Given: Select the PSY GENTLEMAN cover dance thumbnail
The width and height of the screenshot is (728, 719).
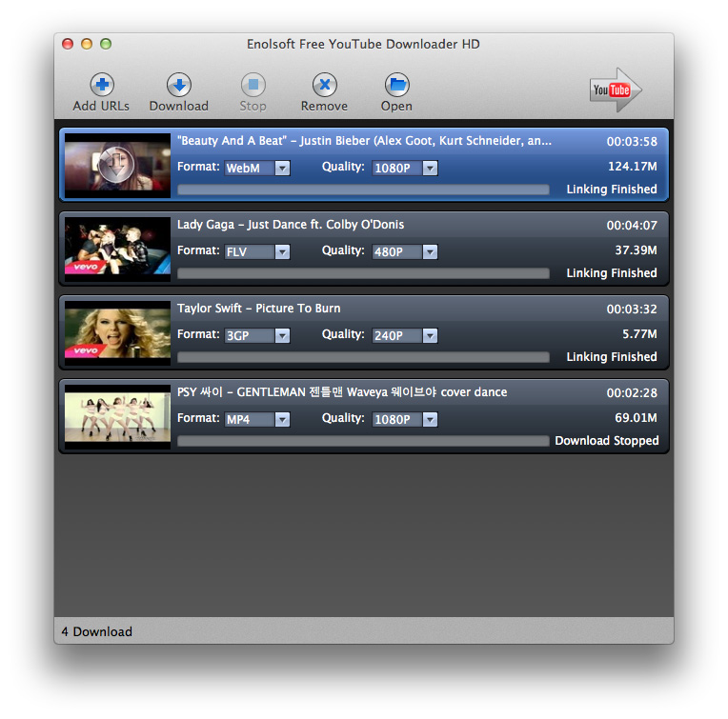Looking at the screenshot, I should (117, 416).
